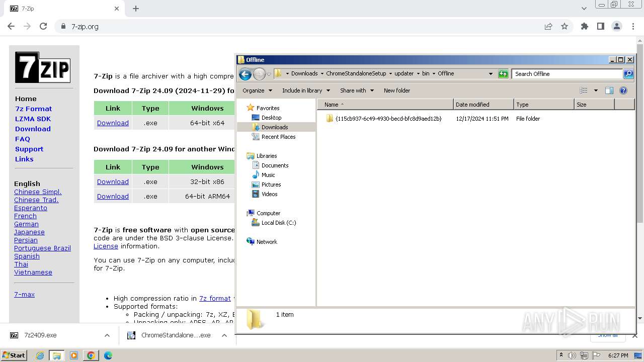
Task: Click the green refresh icon in address bar
Action: point(503,74)
